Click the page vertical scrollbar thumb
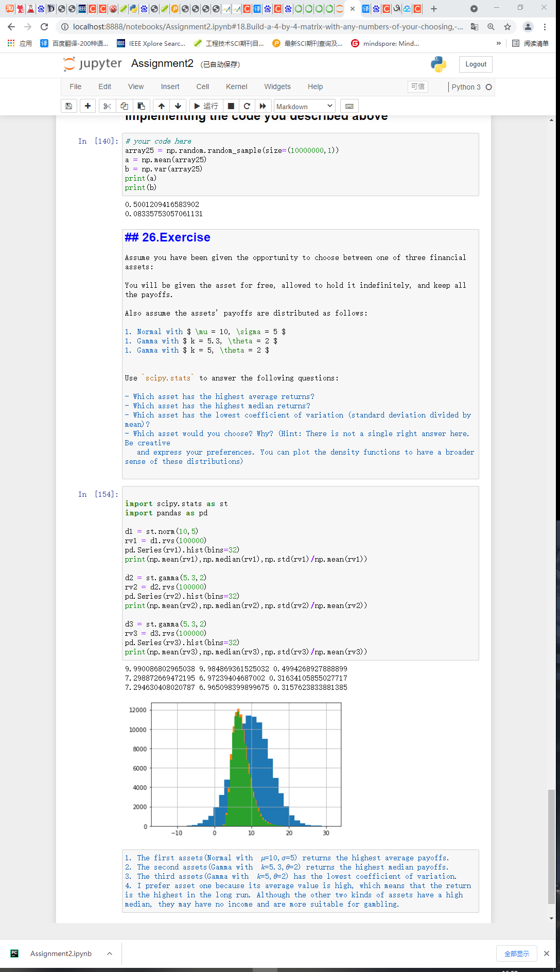 (551, 847)
